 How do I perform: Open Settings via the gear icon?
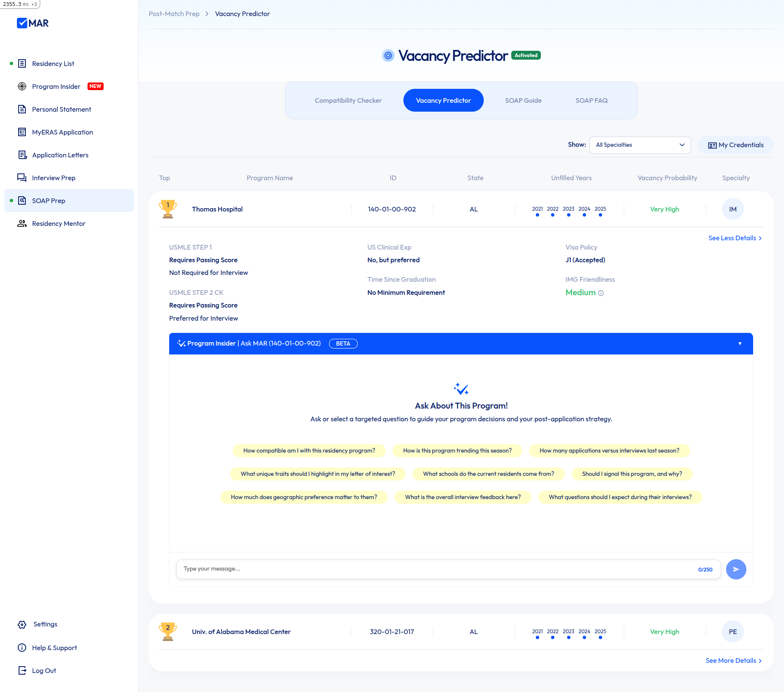pyautogui.click(x=22, y=624)
